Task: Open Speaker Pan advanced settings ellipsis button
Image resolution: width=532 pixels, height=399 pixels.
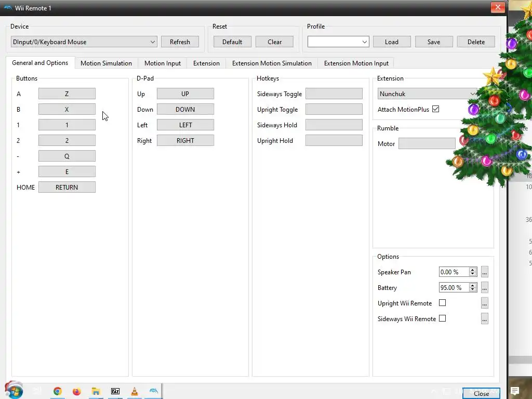Action: 485,272
